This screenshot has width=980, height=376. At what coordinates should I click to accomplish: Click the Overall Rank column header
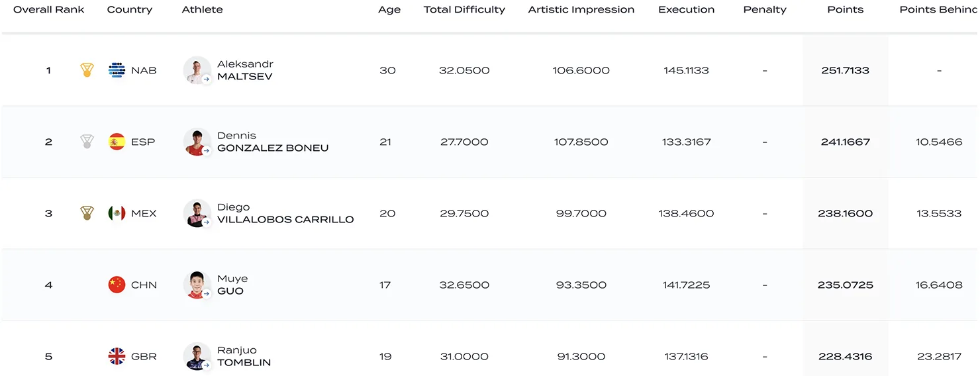click(x=49, y=10)
